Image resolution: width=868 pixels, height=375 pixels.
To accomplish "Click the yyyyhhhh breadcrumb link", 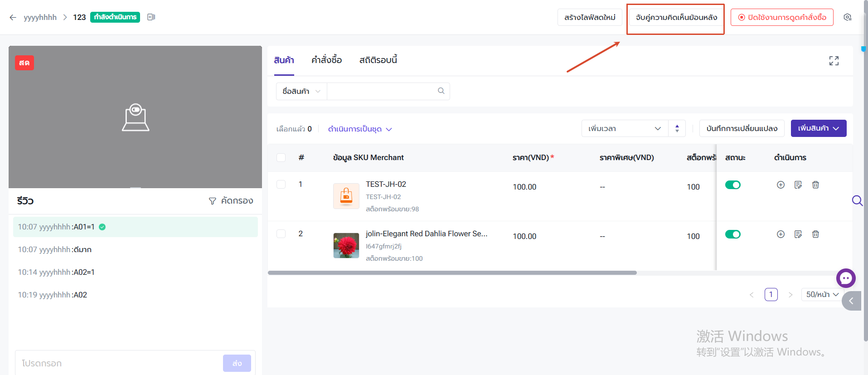I will 40,17.
